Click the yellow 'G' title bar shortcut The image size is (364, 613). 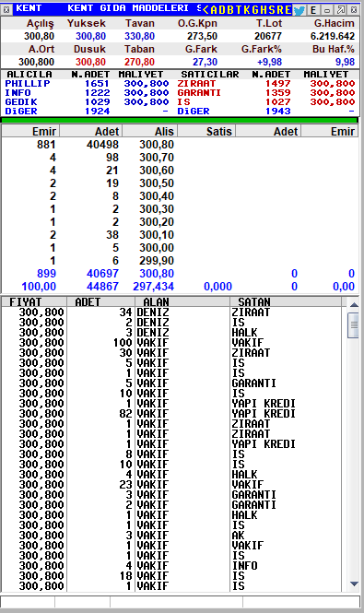(255, 10)
